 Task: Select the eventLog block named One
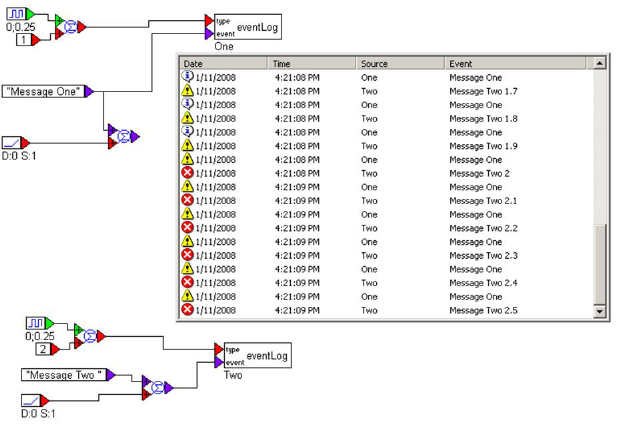(x=247, y=27)
